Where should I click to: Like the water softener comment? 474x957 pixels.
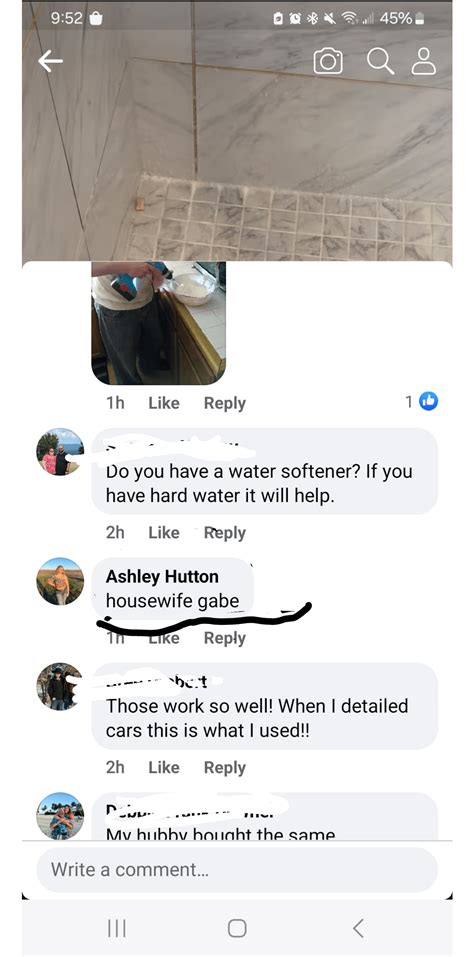point(163,532)
